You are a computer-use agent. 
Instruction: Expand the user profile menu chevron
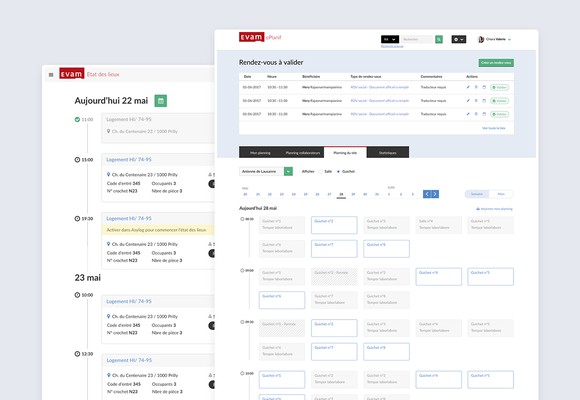[x=509, y=39]
